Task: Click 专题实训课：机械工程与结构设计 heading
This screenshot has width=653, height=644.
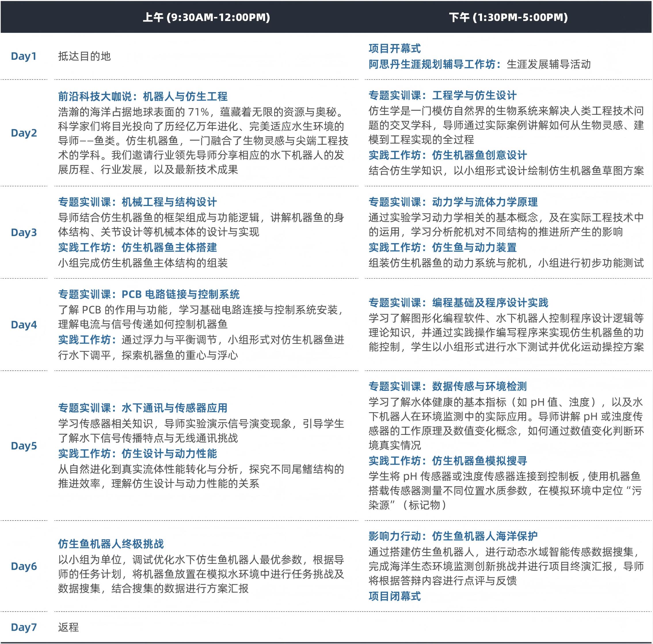Action: [137, 202]
